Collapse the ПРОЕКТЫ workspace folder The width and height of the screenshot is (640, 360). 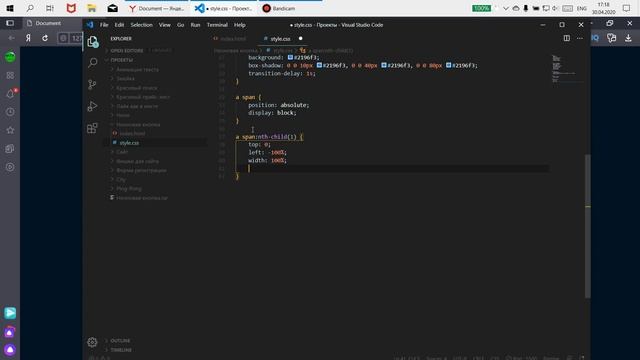(122, 60)
